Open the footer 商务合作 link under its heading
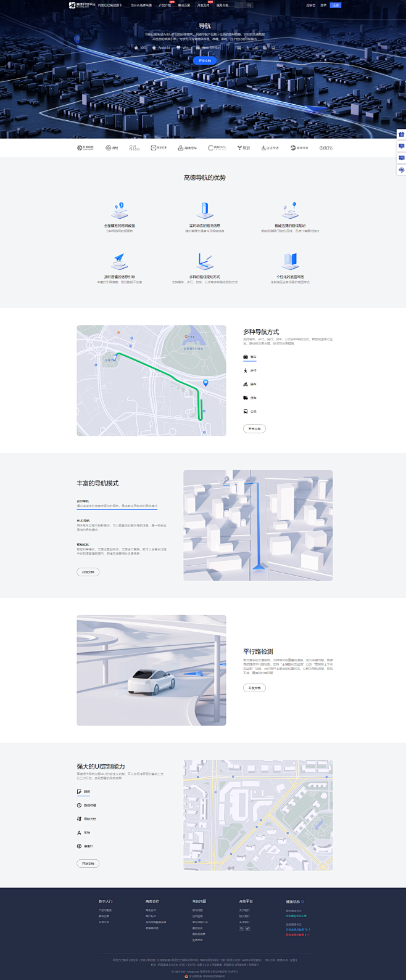Image resolution: width=406 pixels, height=980 pixels. [151, 910]
